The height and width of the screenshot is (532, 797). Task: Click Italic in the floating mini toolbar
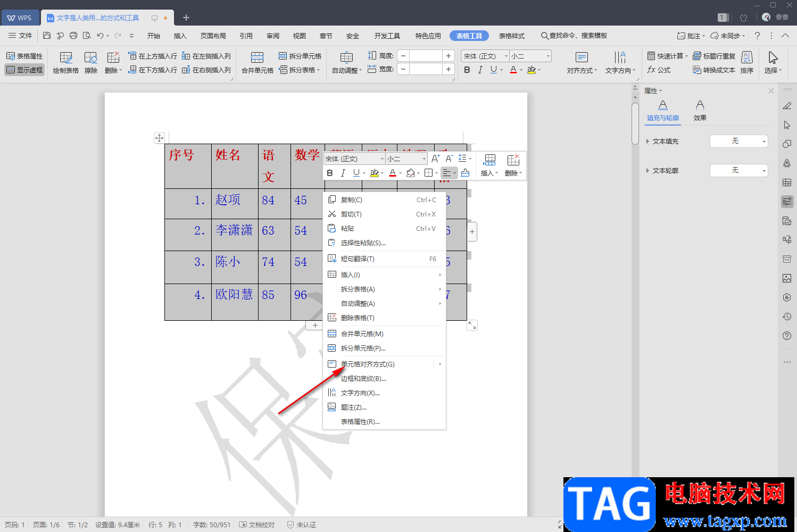[343, 173]
